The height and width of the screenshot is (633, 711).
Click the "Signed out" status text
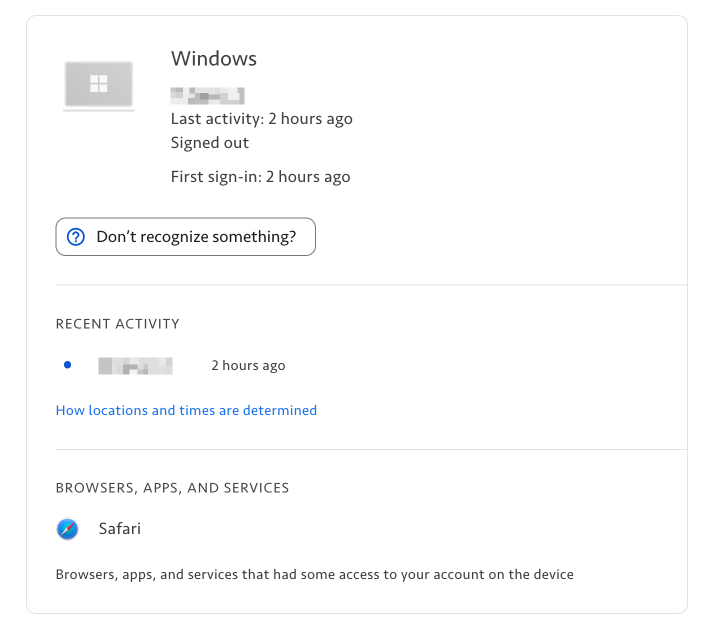[x=209, y=143]
